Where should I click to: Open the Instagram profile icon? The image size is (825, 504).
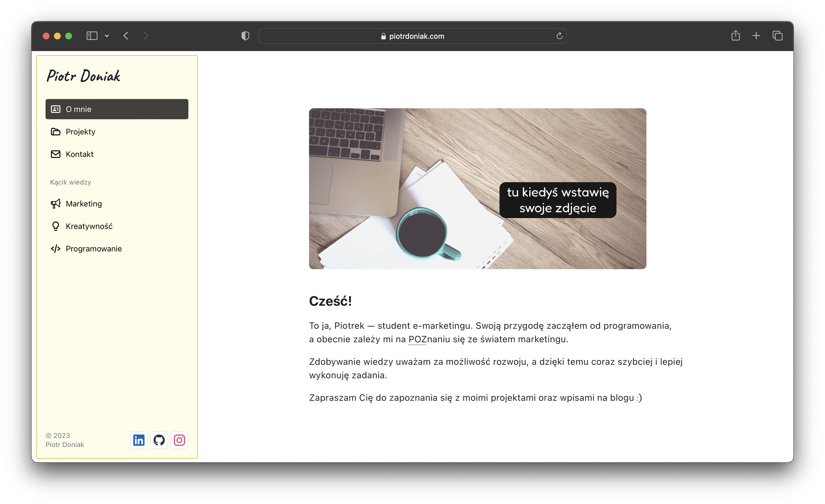tap(179, 440)
